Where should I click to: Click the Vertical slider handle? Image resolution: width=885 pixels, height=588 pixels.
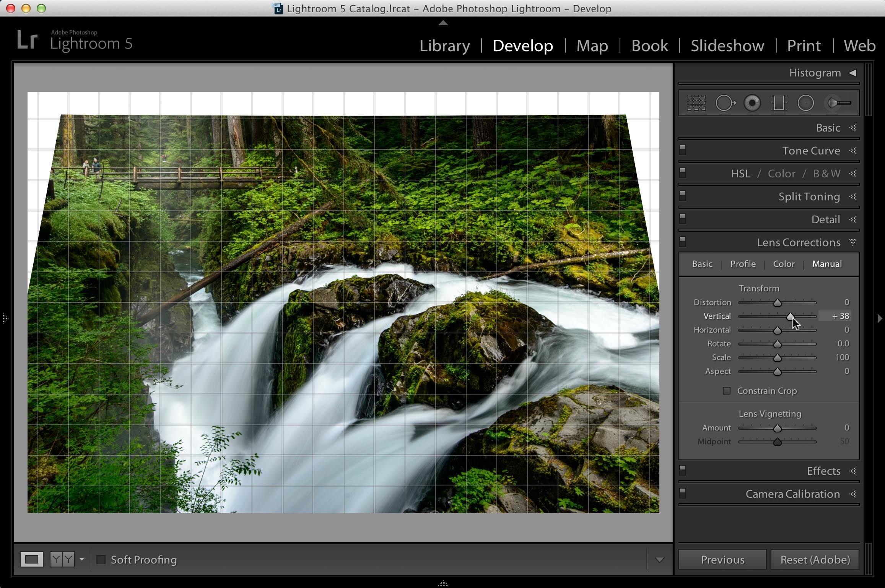791,317
